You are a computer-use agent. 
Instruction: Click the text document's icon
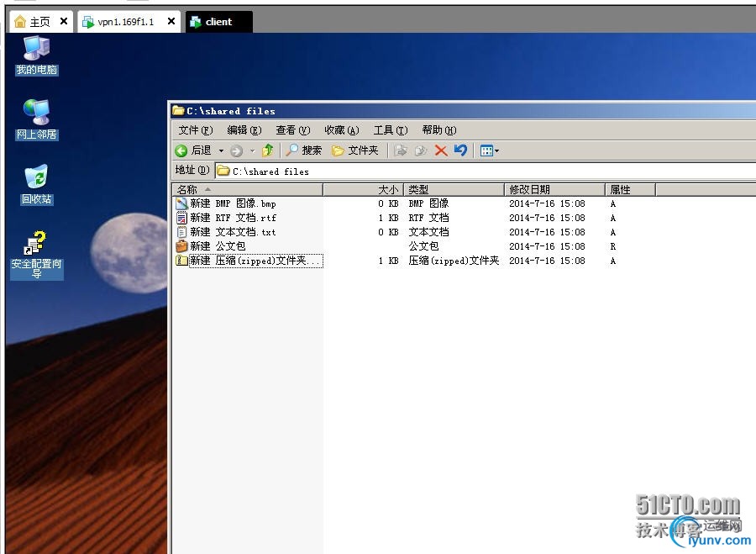[x=181, y=232]
